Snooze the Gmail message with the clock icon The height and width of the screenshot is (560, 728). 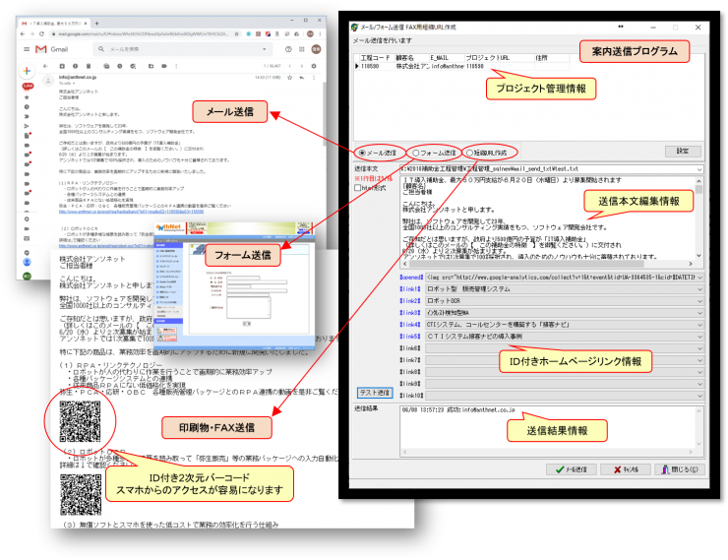[x=120, y=66]
